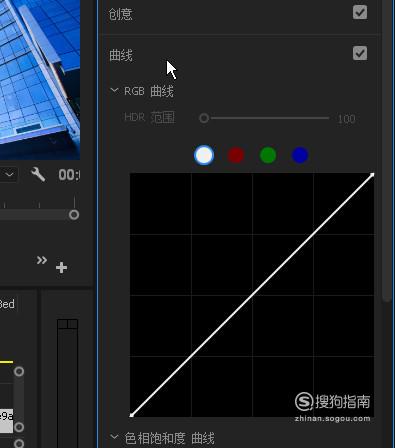Collapse the RGB 曲线 section
The height and width of the screenshot is (448, 395).
click(114, 90)
